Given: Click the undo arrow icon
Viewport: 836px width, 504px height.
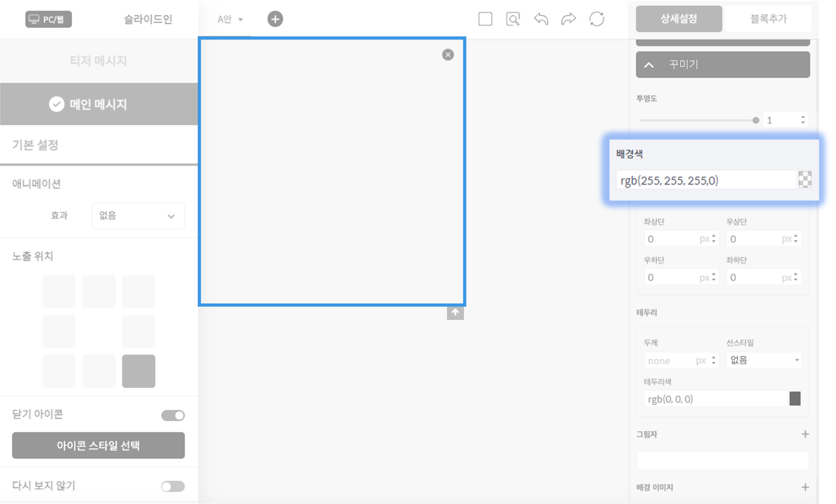Looking at the screenshot, I should [x=541, y=19].
